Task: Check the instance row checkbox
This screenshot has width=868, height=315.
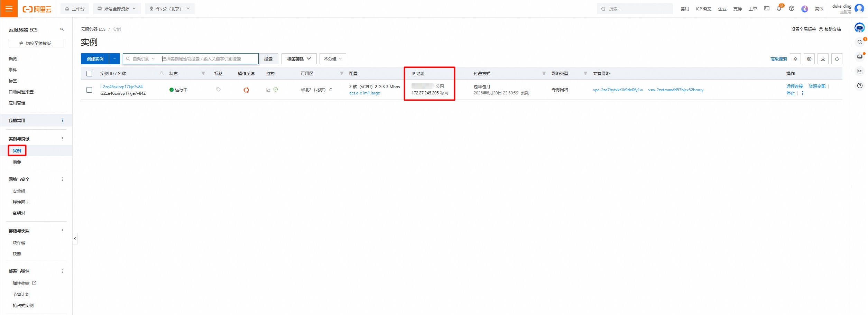Action: [x=89, y=90]
